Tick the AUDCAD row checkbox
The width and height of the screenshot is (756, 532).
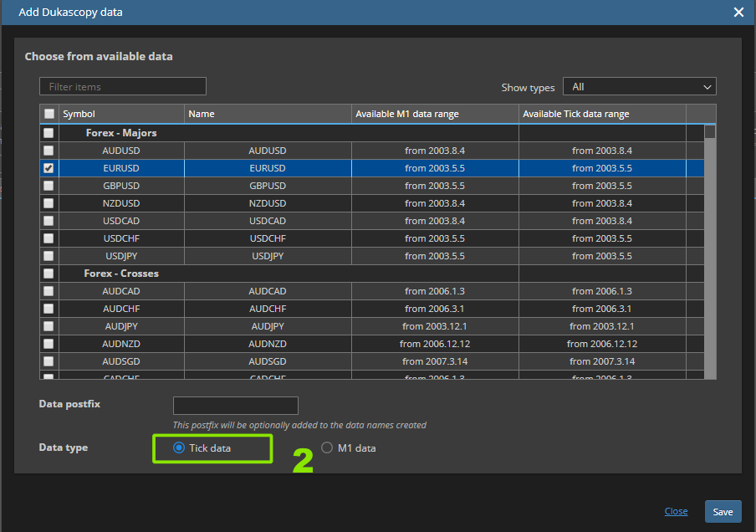49,291
